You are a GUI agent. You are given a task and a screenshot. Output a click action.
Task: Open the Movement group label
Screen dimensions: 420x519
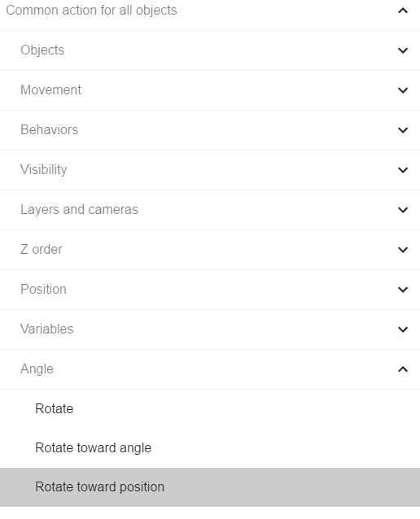(50, 90)
